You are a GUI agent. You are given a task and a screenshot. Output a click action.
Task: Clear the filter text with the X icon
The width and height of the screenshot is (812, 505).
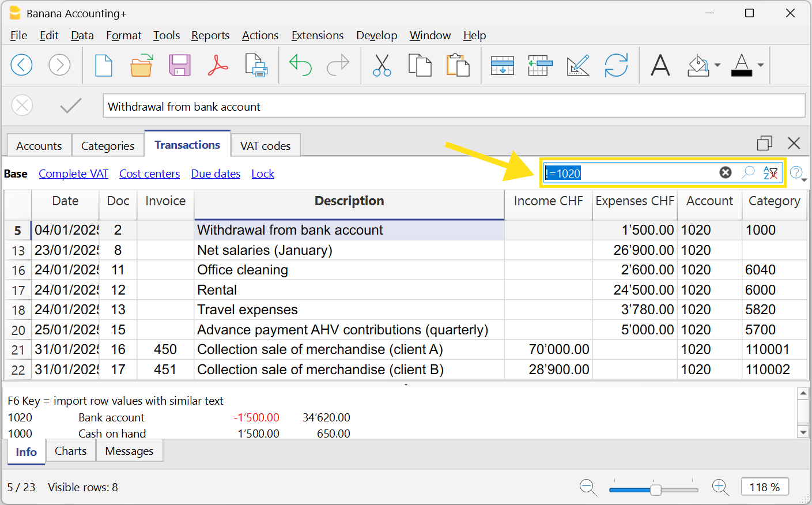(x=726, y=172)
